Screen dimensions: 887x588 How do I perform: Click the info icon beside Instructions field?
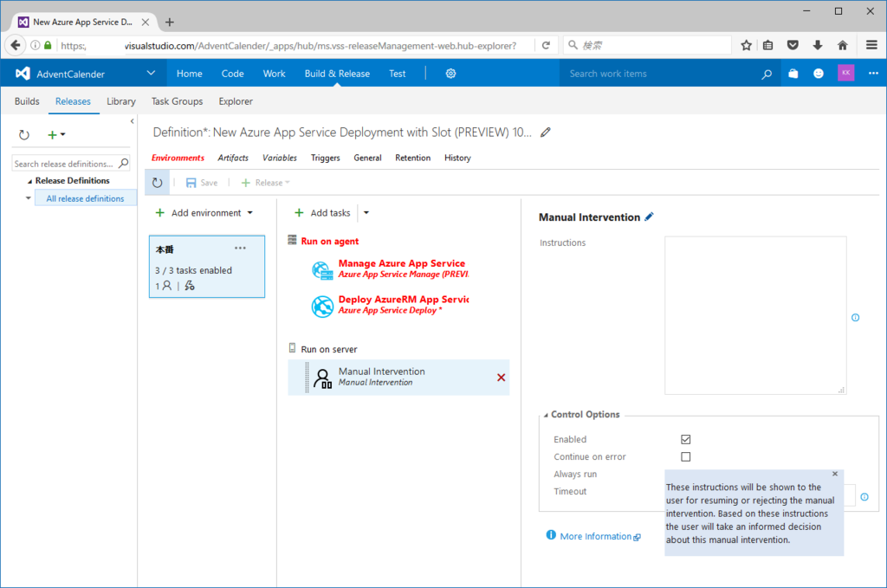(x=855, y=318)
